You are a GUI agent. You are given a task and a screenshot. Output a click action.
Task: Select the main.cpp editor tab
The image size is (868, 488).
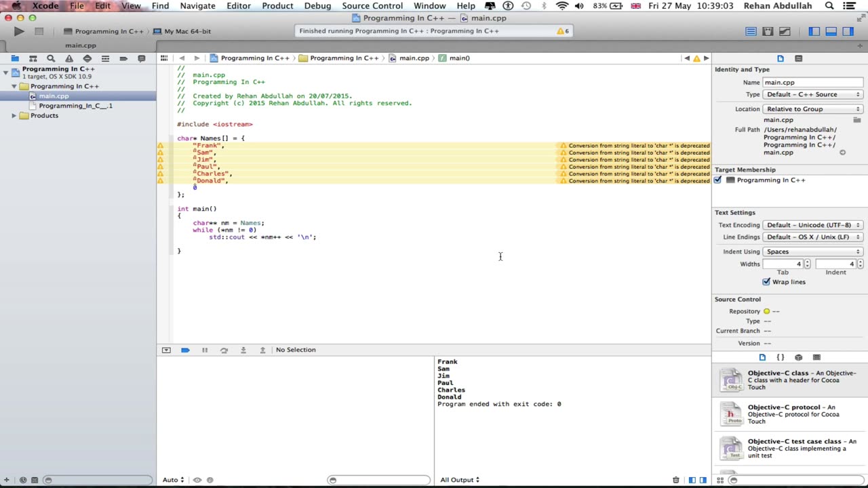[x=81, y=45]
